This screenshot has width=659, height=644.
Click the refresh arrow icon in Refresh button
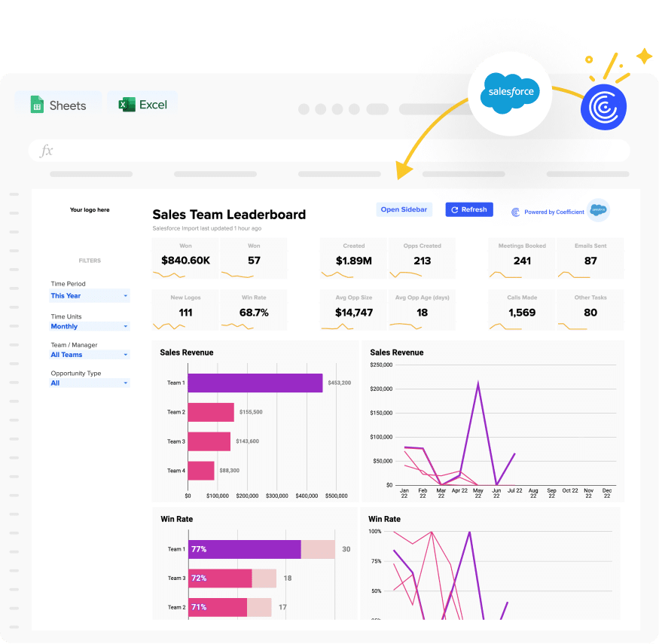point(454,209)
